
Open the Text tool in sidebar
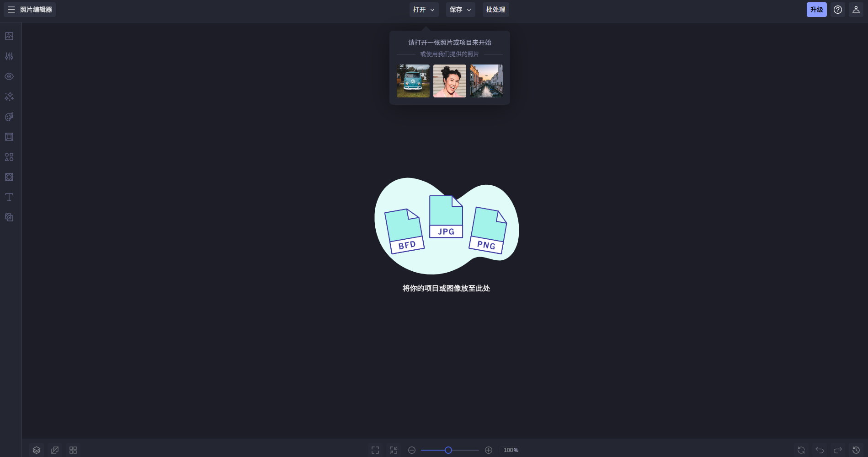coord(9,197)
